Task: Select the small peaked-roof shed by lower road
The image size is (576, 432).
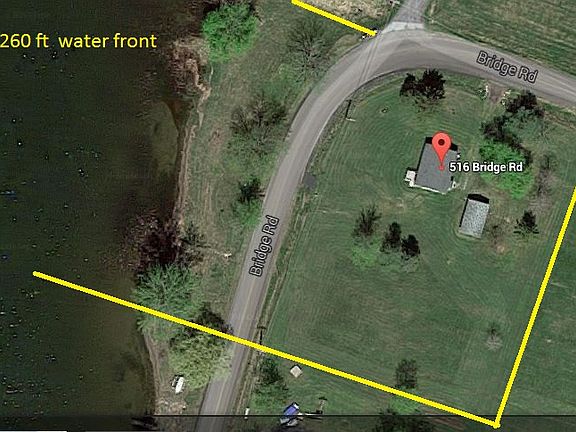Action: [296, 371]
